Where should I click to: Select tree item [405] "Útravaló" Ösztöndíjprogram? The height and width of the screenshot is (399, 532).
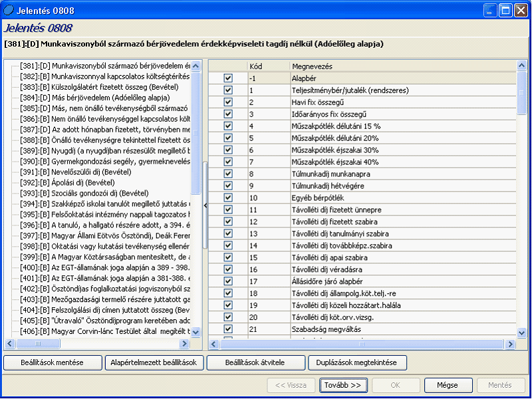pos(105,321)
